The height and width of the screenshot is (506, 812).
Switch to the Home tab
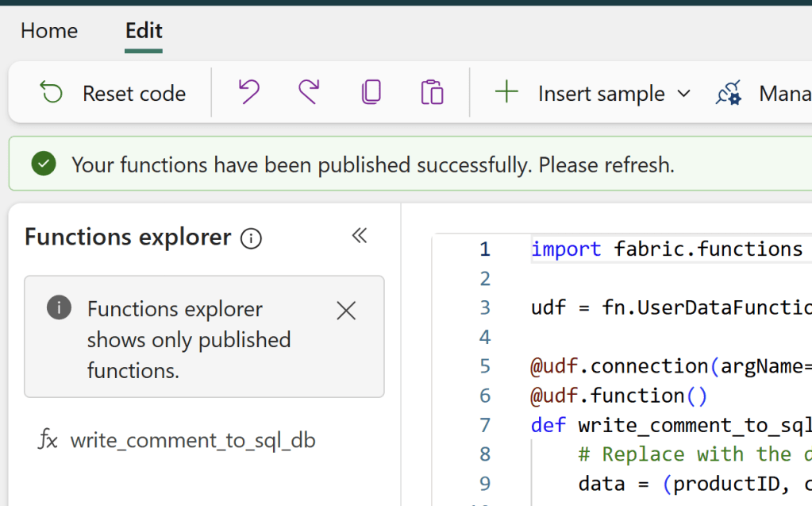click(x=49, y=31)
